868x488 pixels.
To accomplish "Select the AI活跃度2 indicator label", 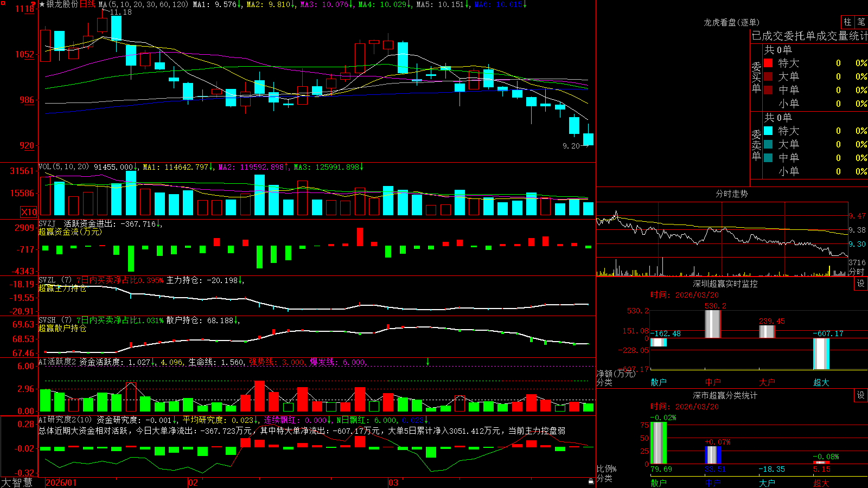I will pos(58,362).
